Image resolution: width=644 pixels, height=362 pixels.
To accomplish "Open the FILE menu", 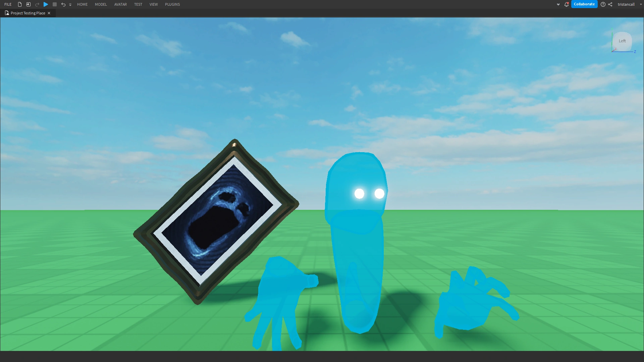I will (x=8, y=4).
